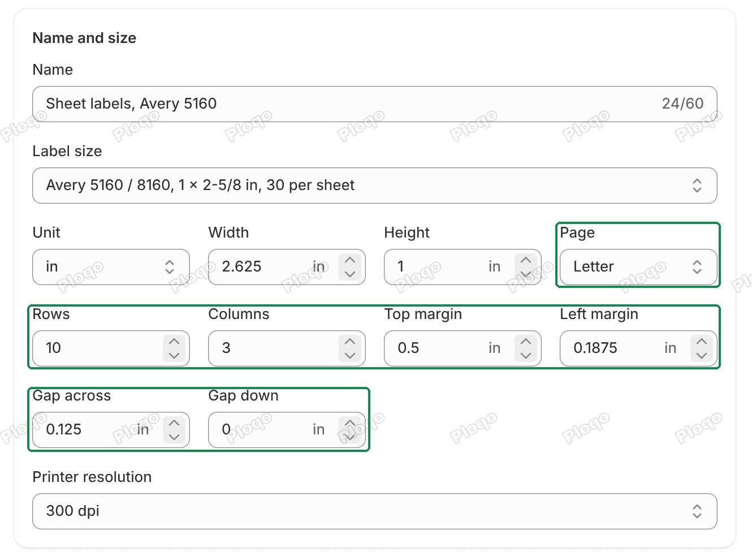Screen dimensions: 752x560
Task: Decrease Height with the down arrow
Action: click(x=526, y=274)
